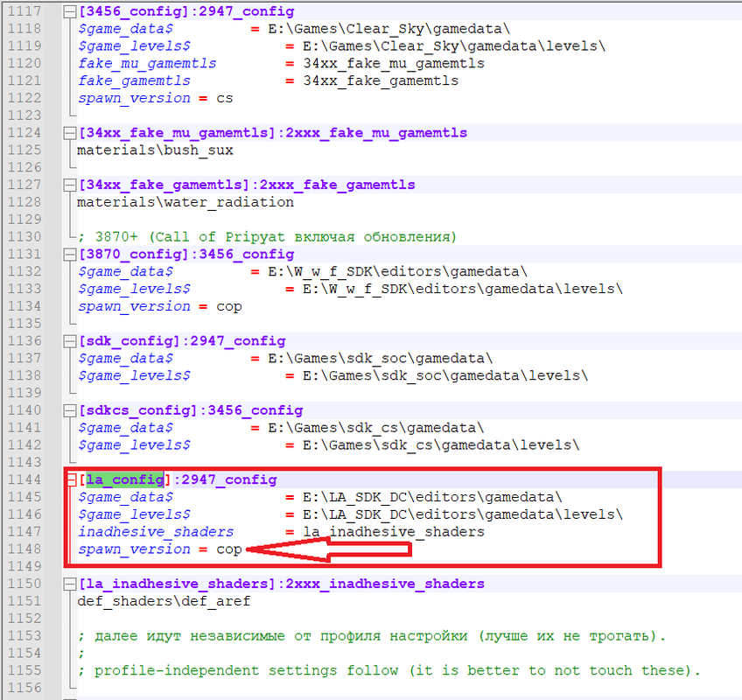742x700 pixels.
Task: Click the fake_mu_gamemtls key on line 1120
Action: 147,63
